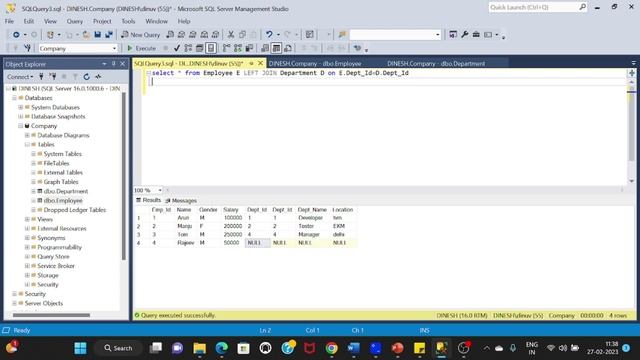Run the query with Execute

pyautogui.click(x=141, y=48)
